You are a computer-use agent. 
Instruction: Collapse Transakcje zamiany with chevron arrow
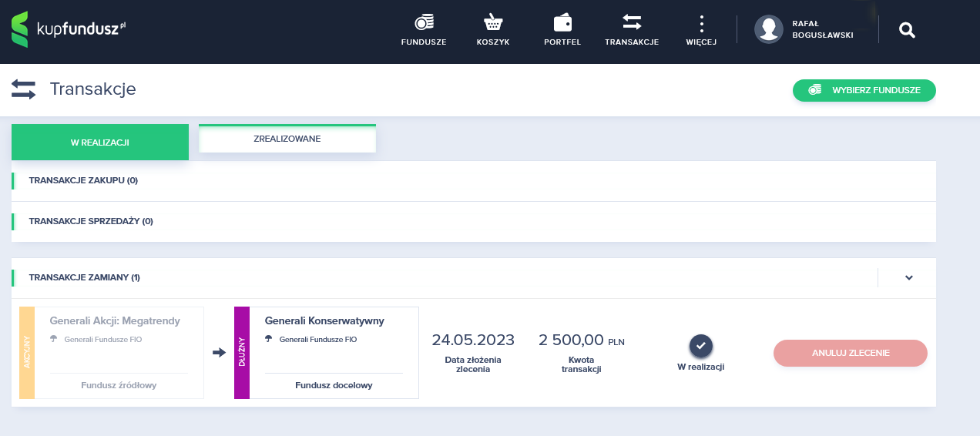coord(909,277)
